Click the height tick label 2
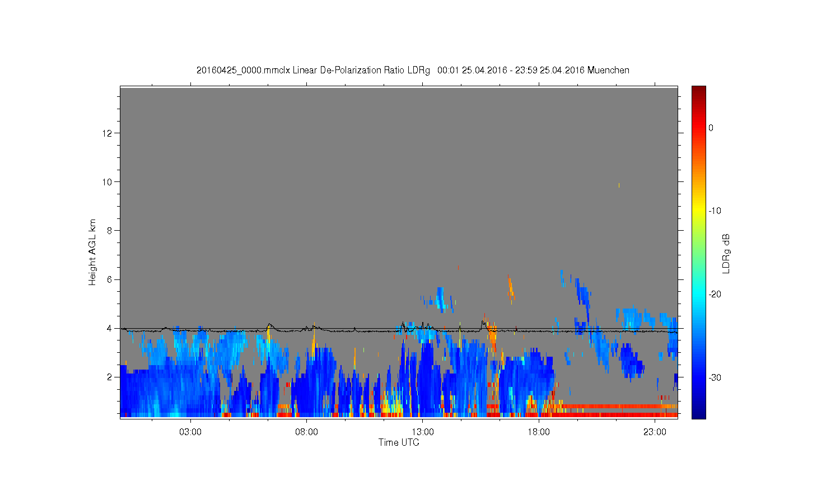The image size is (840, 504). pos(110,377)
